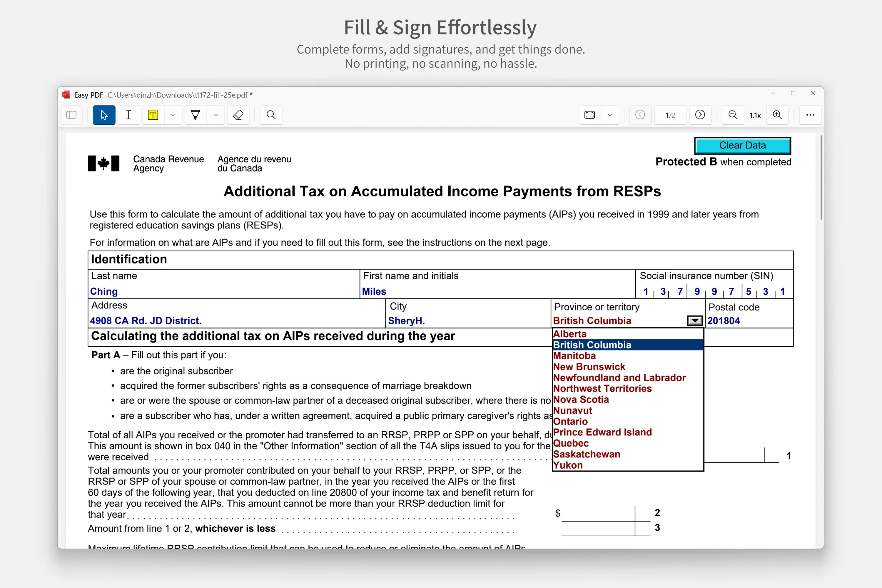
Task: Click the Easy PDF app icon
Action: (66, 94)
